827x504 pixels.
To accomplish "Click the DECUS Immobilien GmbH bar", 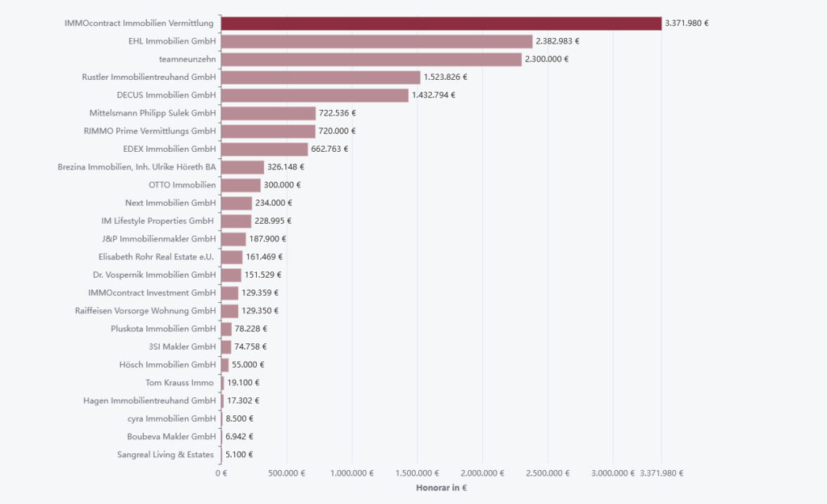I will tap(315, 94).
